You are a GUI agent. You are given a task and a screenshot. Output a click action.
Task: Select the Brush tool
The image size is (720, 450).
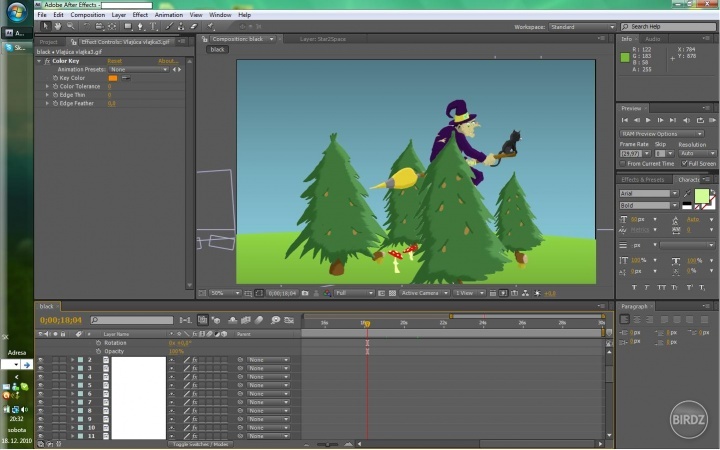(169, 26)
